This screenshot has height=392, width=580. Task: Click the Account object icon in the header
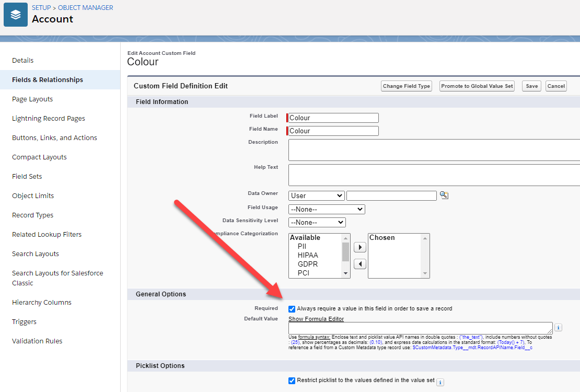[x=15, y=15]
